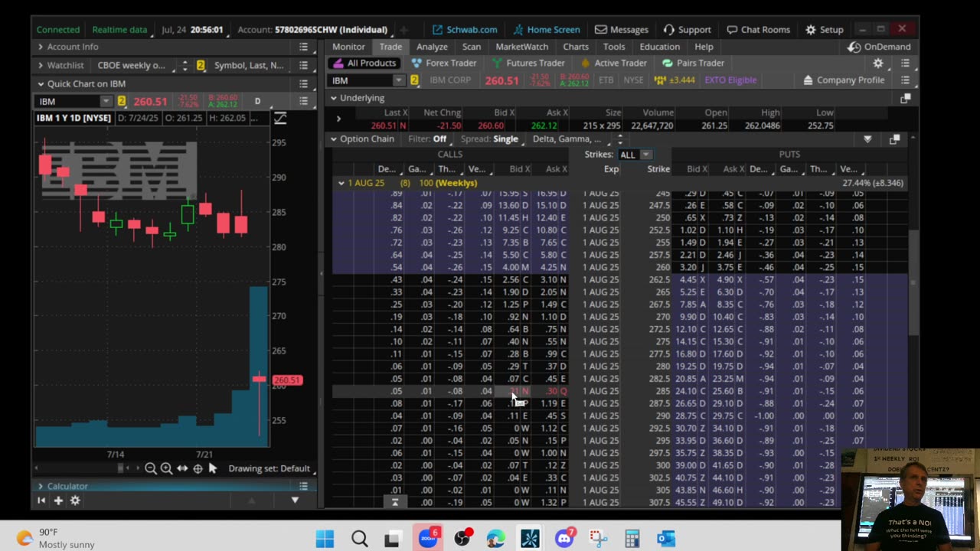Expand the underlying quote row arrow
The height and width of the screenshot is (551, 980).
click(x=338, y=119)
